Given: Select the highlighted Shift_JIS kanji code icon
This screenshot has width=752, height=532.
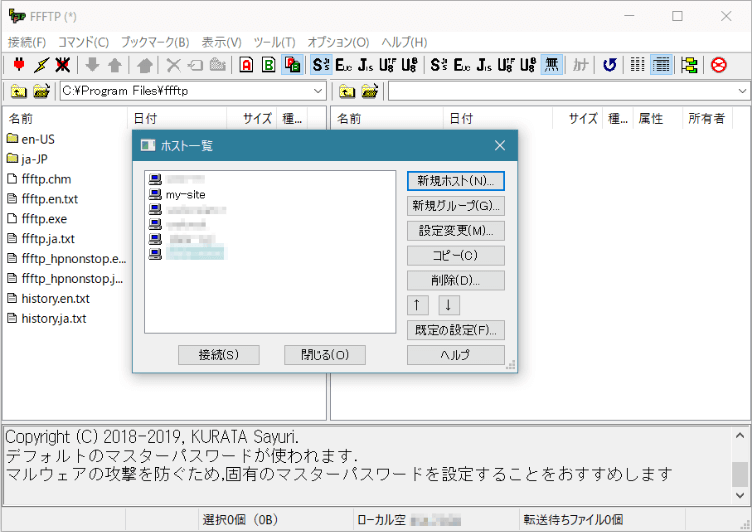Looking at the screenshot, I should tap(321, 65).
